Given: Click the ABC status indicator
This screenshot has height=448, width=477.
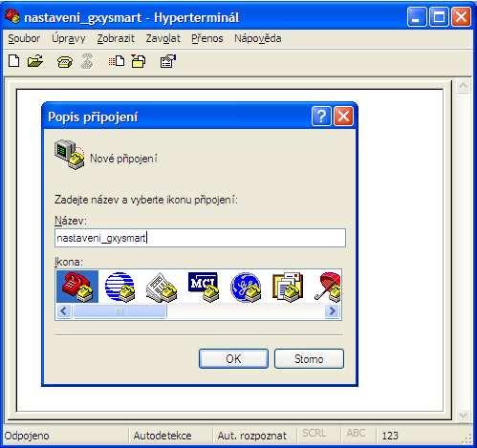Looking at the screenshot, I should pos(356,433).
